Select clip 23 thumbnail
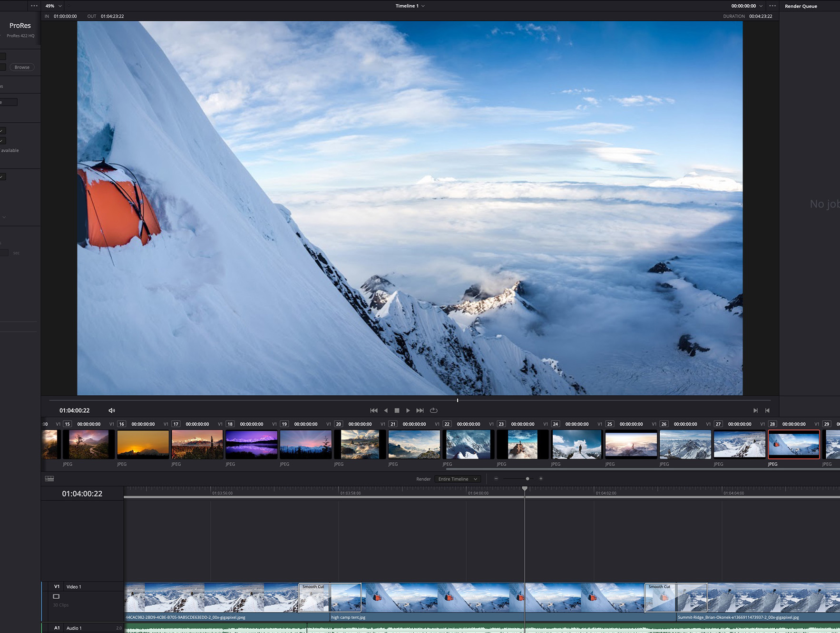Image resolution: width=840 pixels, height=633 pixels. tap(522, 445)
